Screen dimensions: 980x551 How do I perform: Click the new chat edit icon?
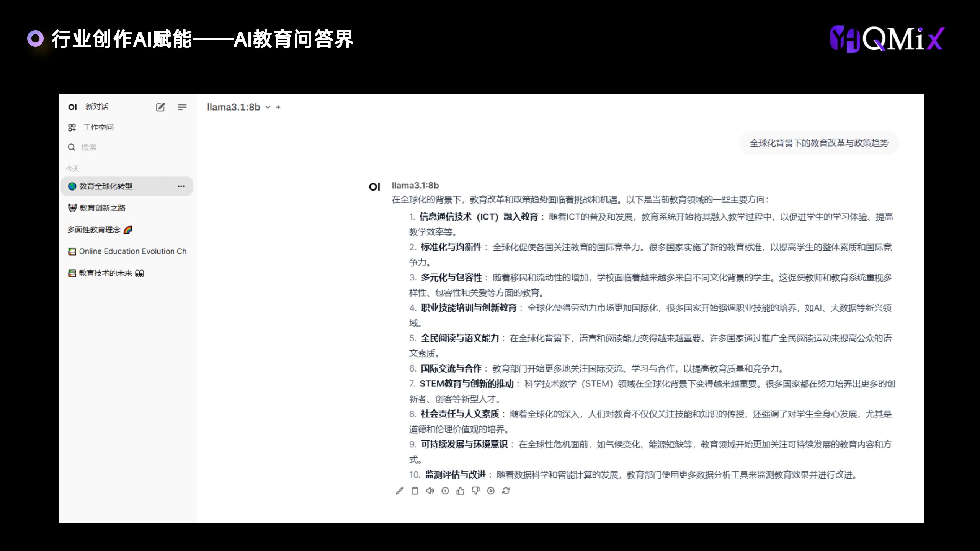(x=160, y=107)
